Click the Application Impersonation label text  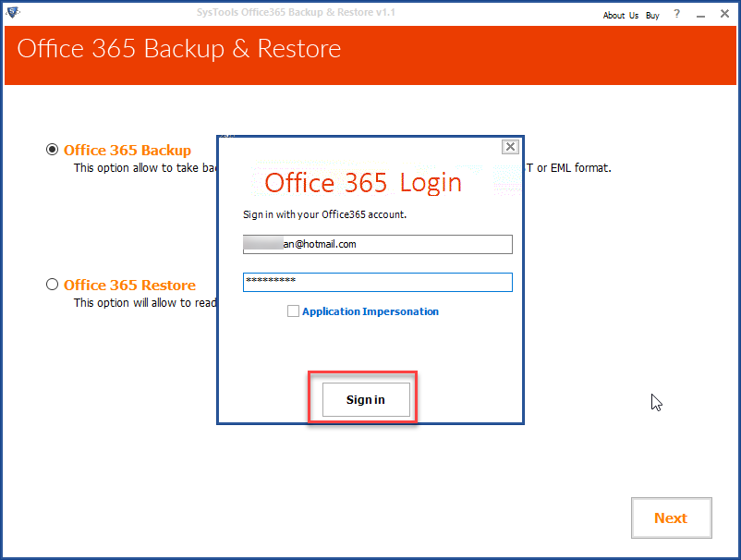[x=370, y=311]
